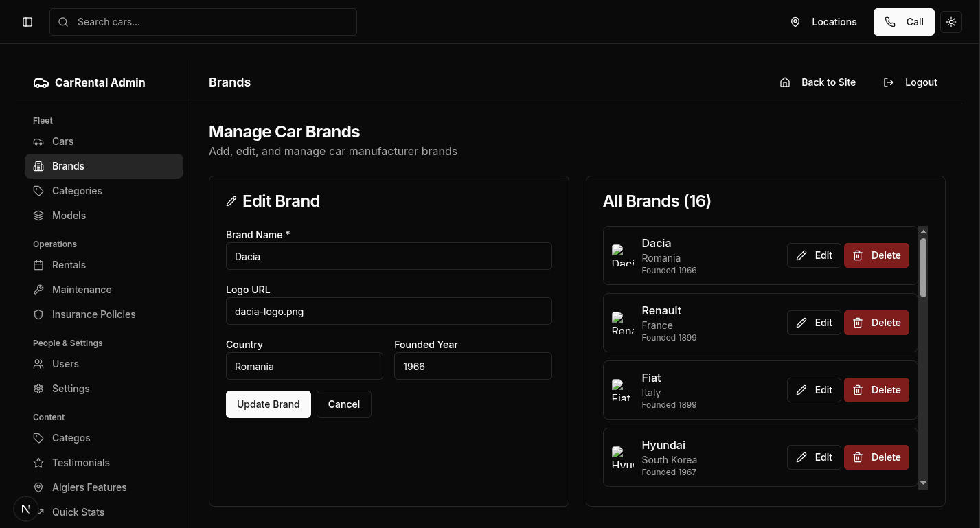Go to Algiers Features
Image resolution: width=980 pixels, height=528 pixels.
[104, 487]
